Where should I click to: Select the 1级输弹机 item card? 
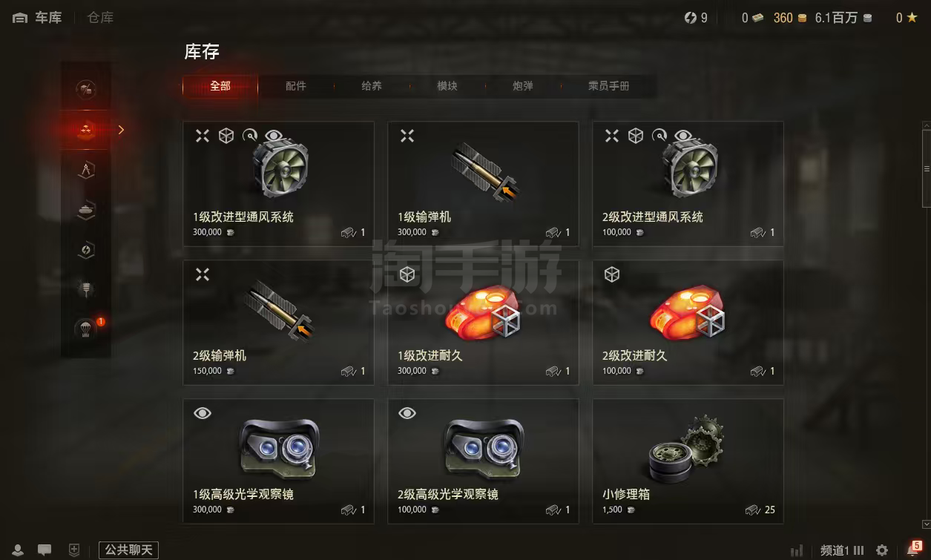point(483,184)
